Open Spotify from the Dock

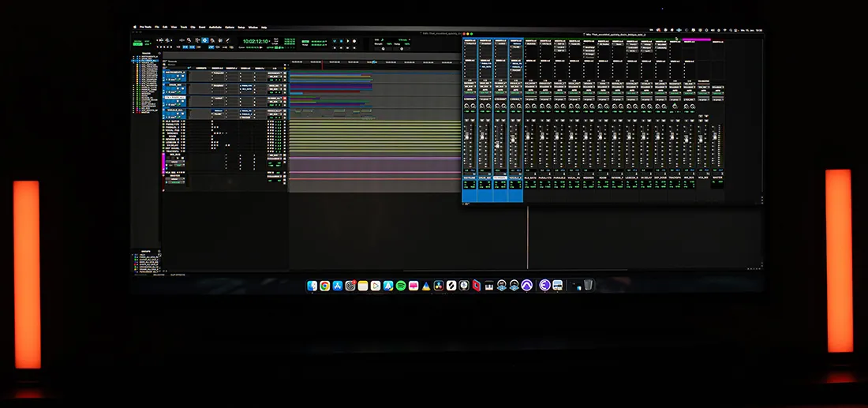pos(401,286)
